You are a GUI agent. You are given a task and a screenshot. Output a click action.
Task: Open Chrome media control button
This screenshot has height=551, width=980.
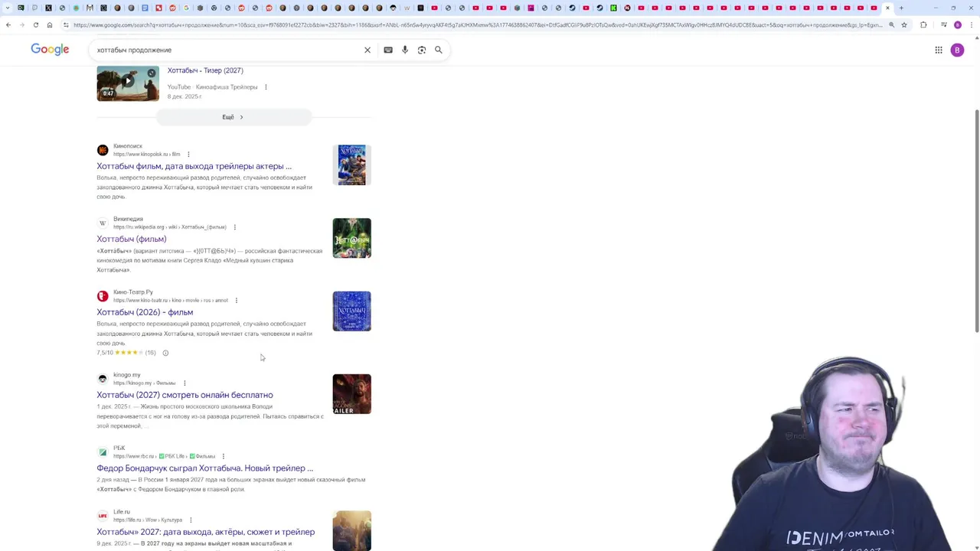[943, 24]
